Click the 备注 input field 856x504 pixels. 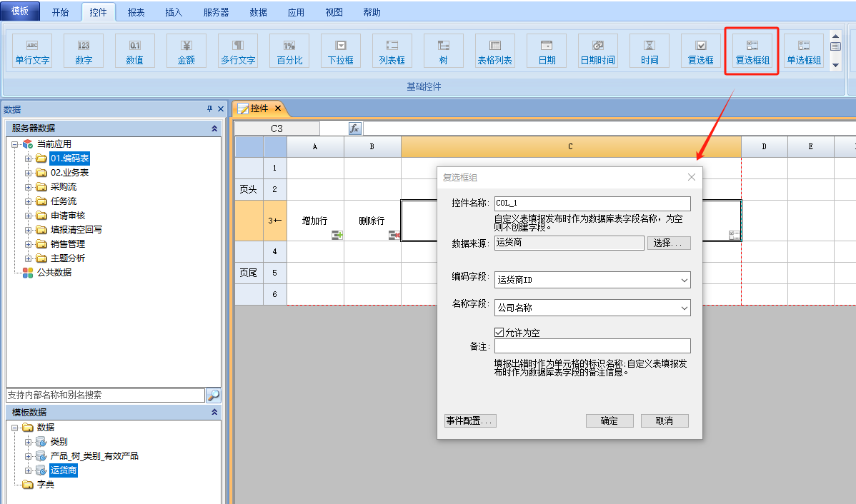click(x=592, y=346)
